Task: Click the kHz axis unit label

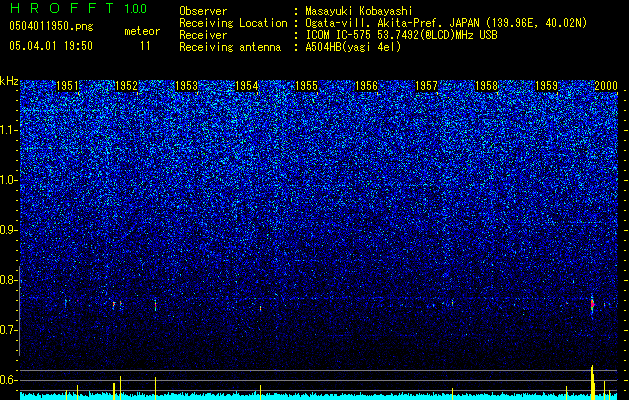Action: click(9, 81)
